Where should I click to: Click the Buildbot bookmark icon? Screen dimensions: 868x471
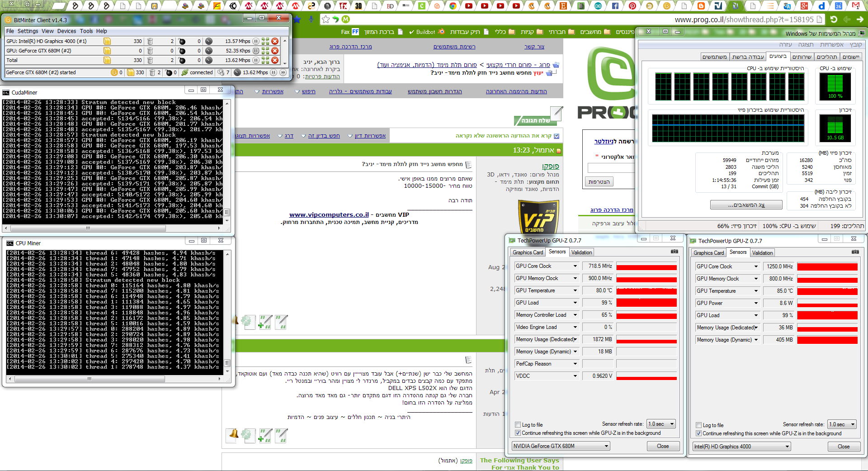click(441, 32)
